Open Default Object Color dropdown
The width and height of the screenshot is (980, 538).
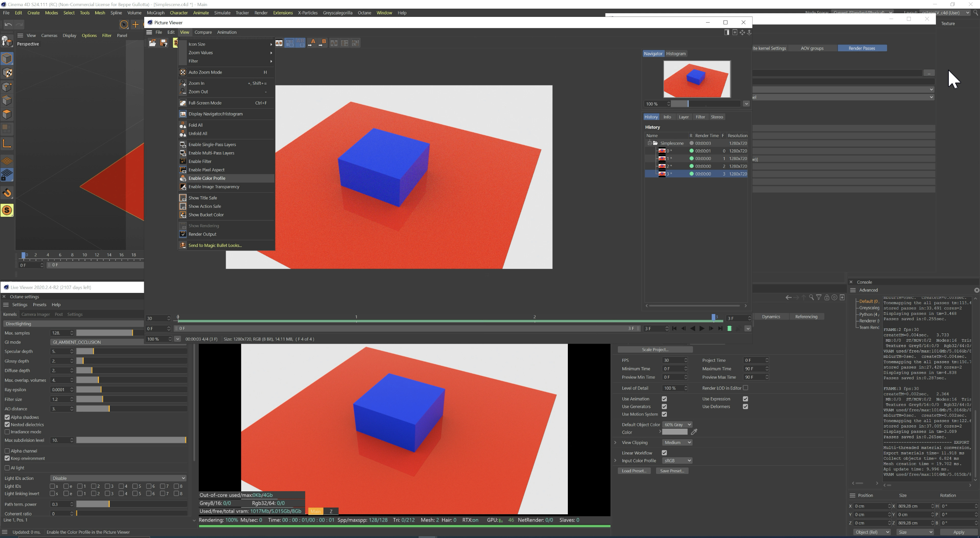(677, 425)
